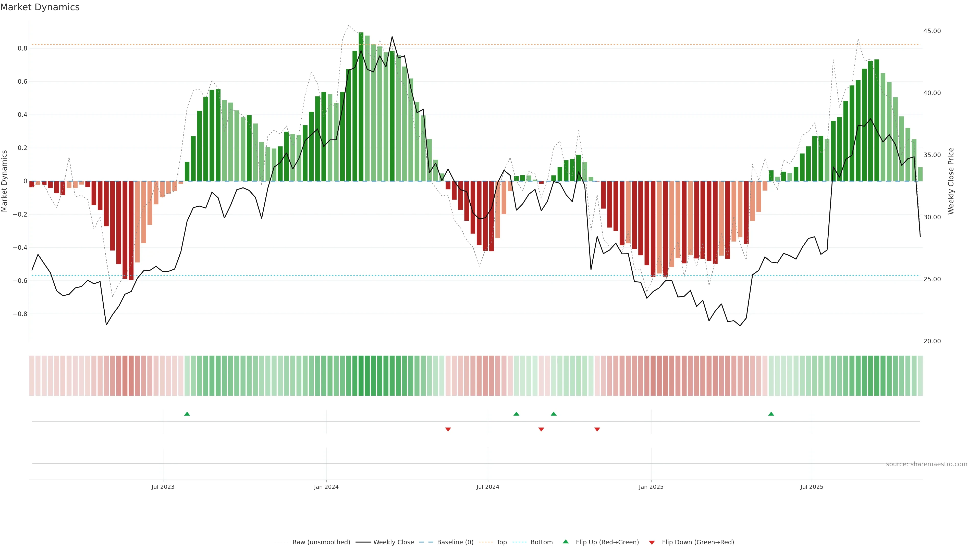This screenshot has height=551, width=980.
Task: Click the green flip-up triangle just after Jul 2024
Action: coord(516,414)
